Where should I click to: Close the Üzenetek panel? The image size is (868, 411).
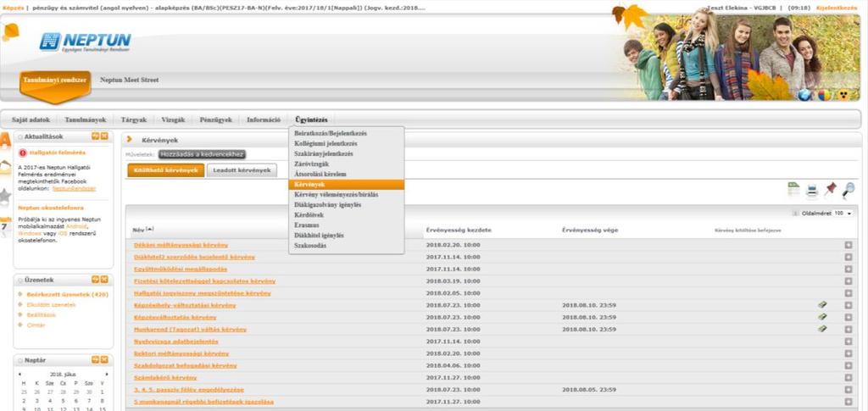tap(104, 280)
